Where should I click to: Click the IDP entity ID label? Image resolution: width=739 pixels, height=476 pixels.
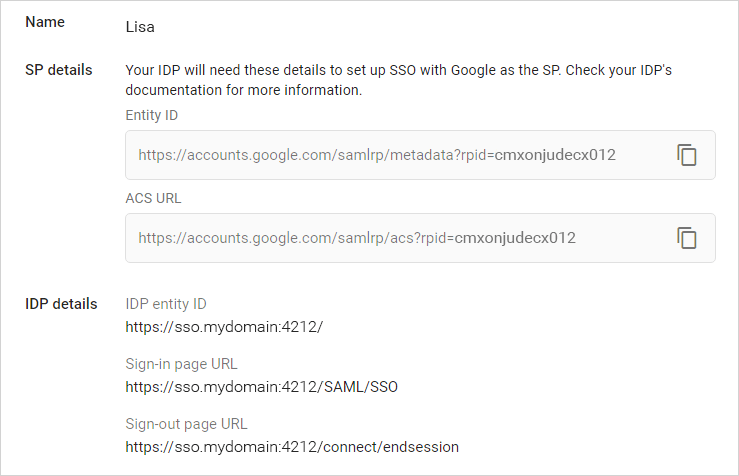166,304
